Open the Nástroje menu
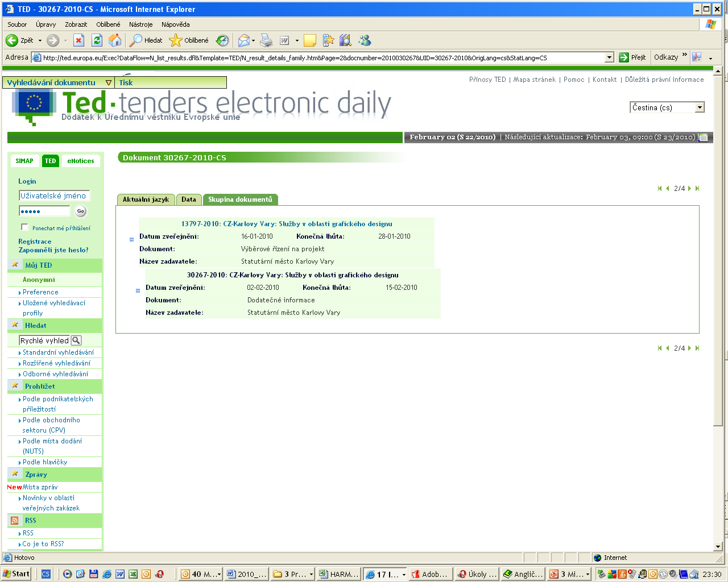The height and width of the screenshot is (582, 728). pyautogui.click(x=140, y=24)
